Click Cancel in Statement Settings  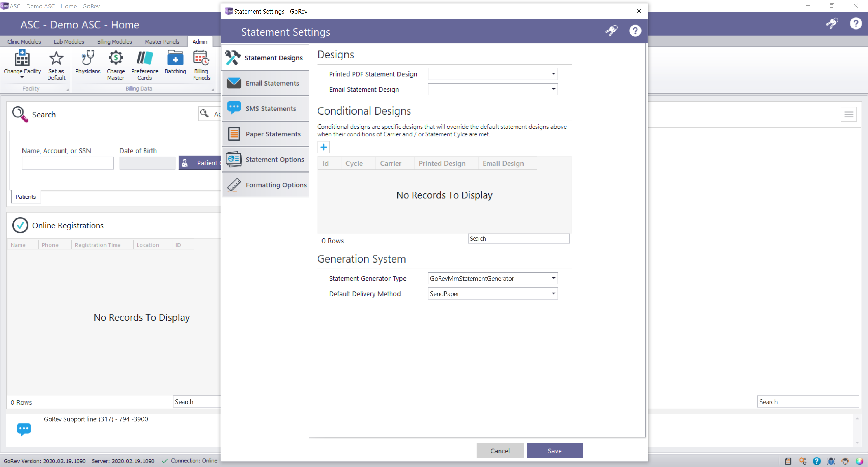point(500,451)
